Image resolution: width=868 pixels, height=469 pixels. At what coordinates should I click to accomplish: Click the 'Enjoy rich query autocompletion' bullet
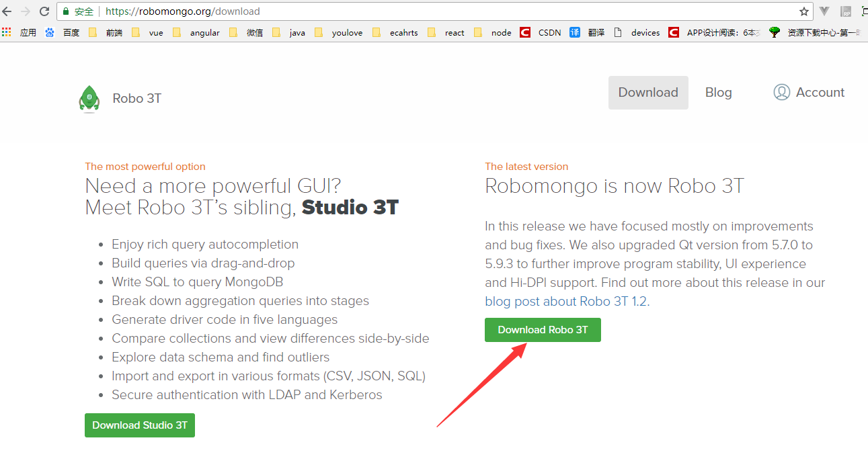click(205, 245)
